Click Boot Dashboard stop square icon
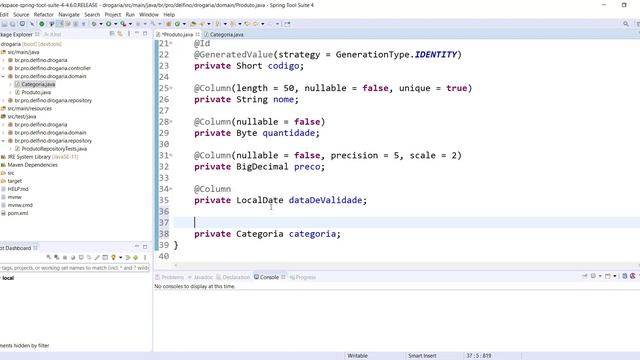Image resolution: width=640 pixels, height=360 pixels. (x=65, y=258)
